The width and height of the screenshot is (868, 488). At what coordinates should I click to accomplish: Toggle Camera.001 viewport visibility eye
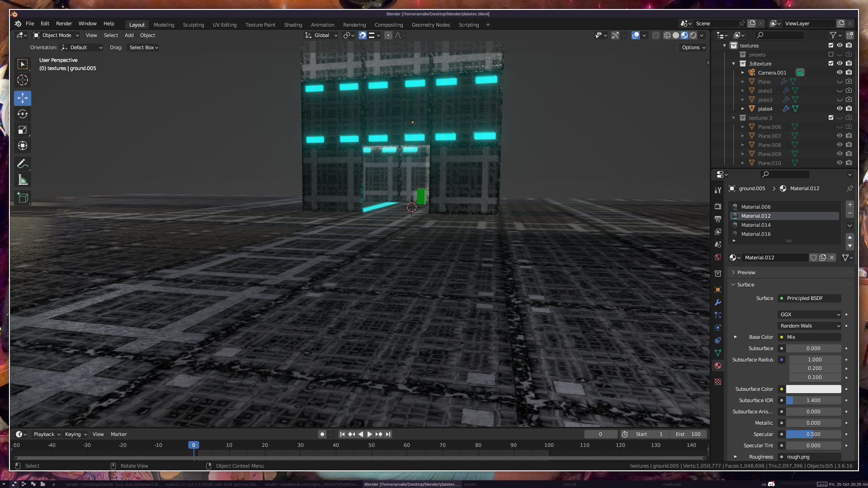840,72
